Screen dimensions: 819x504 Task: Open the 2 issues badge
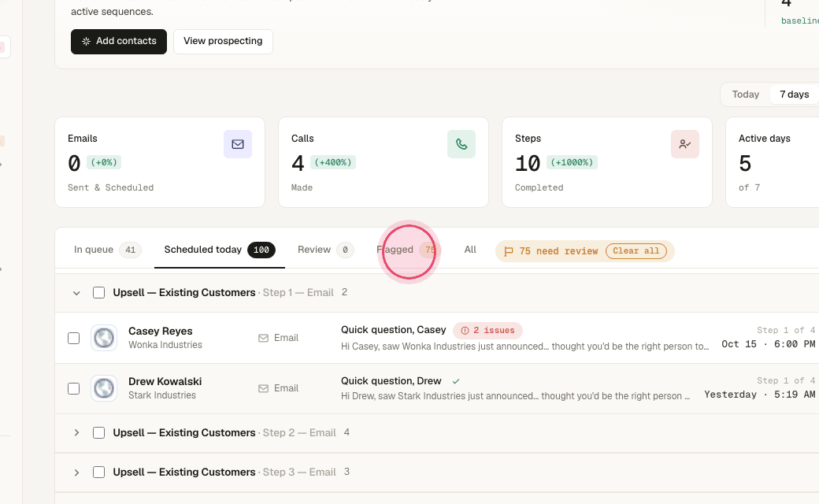point(487,331)
